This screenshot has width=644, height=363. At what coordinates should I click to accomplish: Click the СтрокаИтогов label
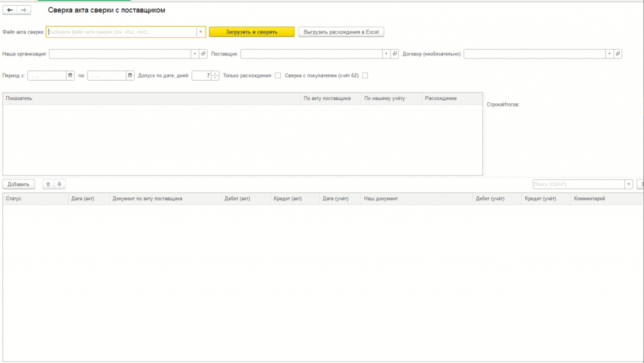click(503, 104)
